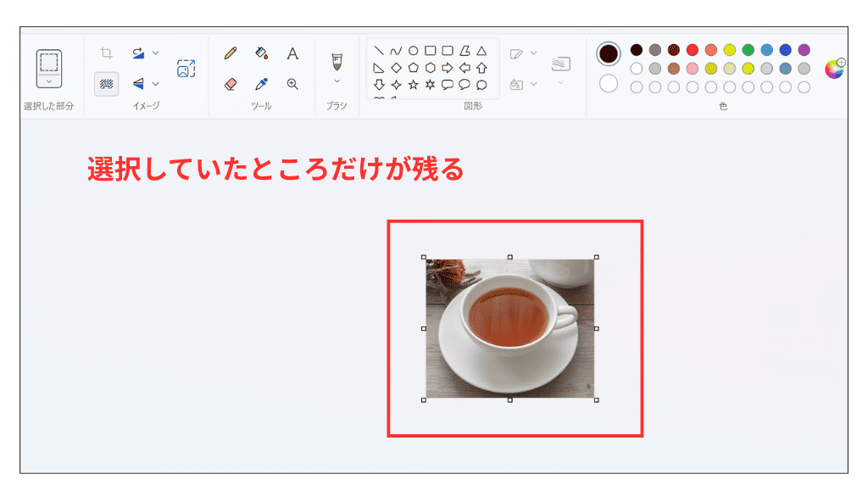
Task: Toggle background removal on the selection
Action: pos(105,83)
